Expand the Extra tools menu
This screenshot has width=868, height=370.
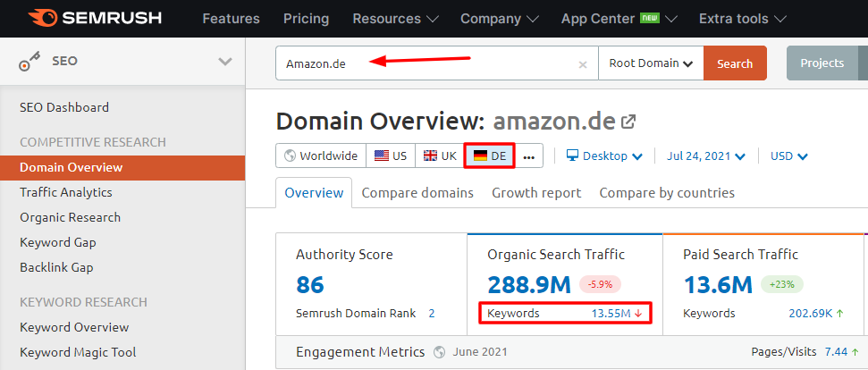(743, 19)
